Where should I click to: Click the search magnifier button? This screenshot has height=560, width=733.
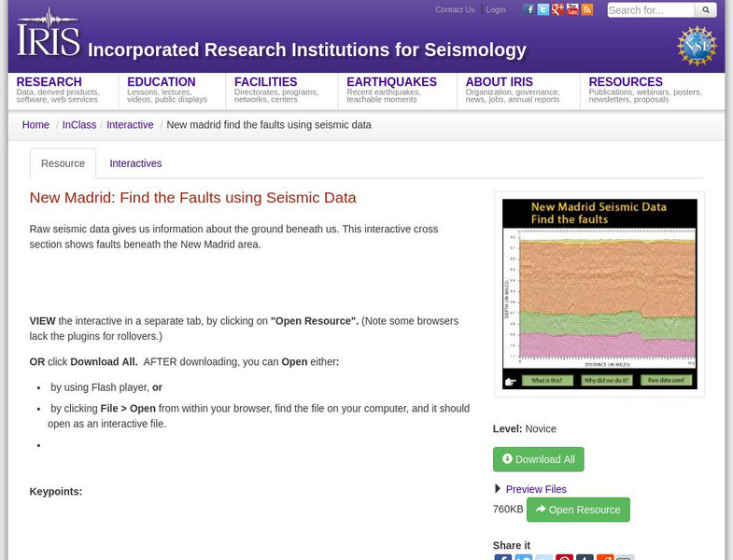pos(706,10)
